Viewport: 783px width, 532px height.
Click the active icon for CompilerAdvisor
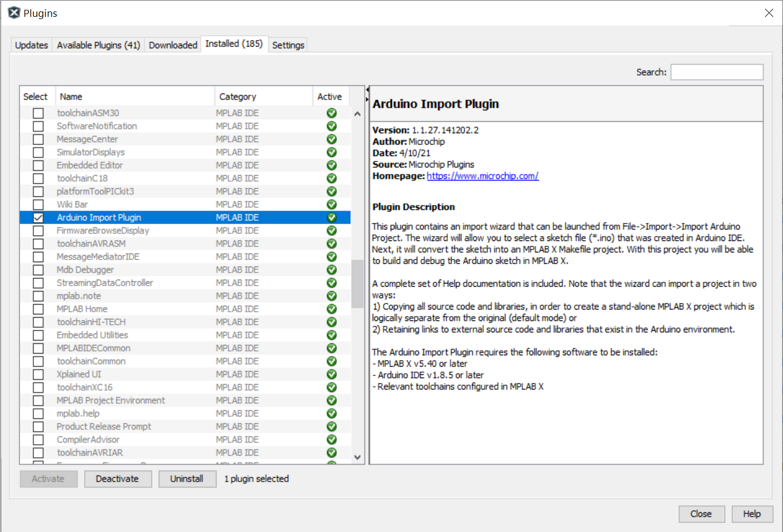(331, 440)
